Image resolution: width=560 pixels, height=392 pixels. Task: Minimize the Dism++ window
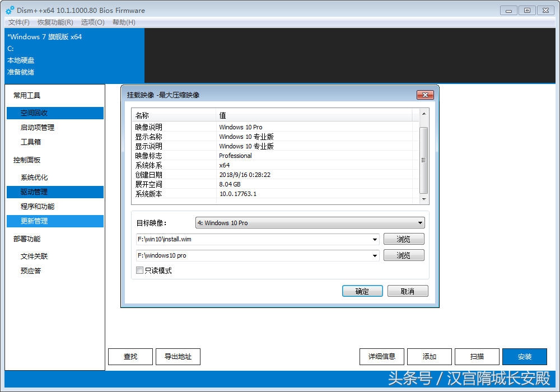[508, 11]
